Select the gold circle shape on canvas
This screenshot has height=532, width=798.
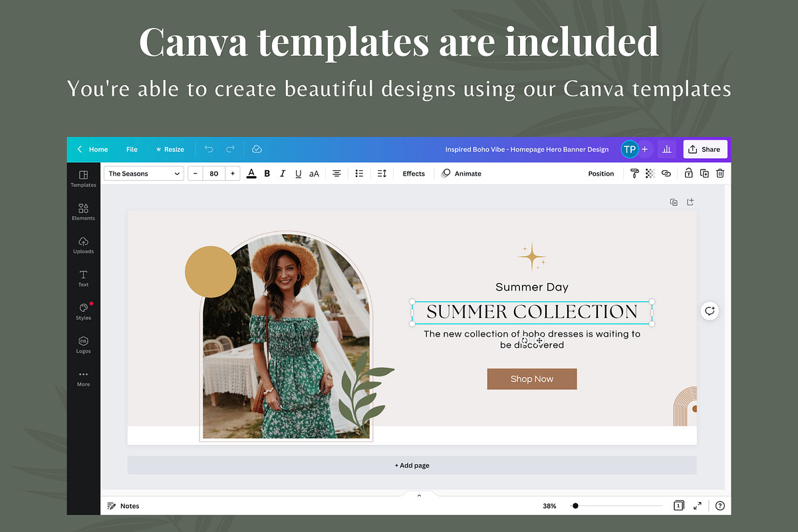(210, 271)
